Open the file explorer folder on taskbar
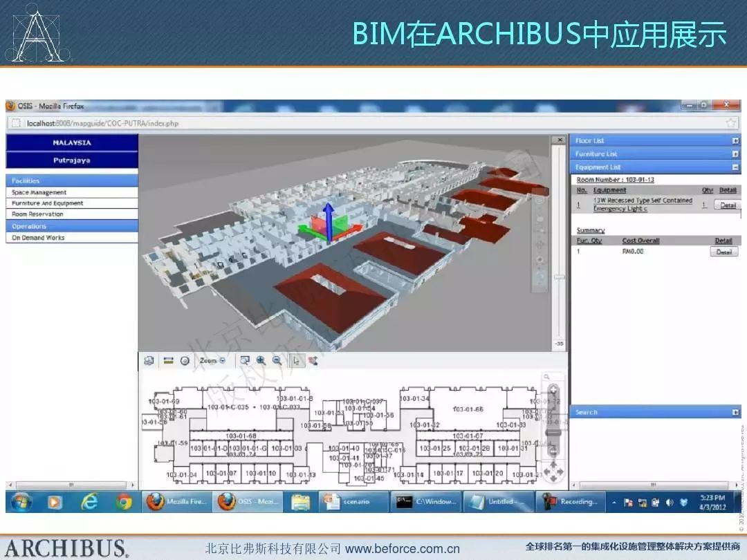This screenshot has width=747, height=560. (x=301, y=502)
